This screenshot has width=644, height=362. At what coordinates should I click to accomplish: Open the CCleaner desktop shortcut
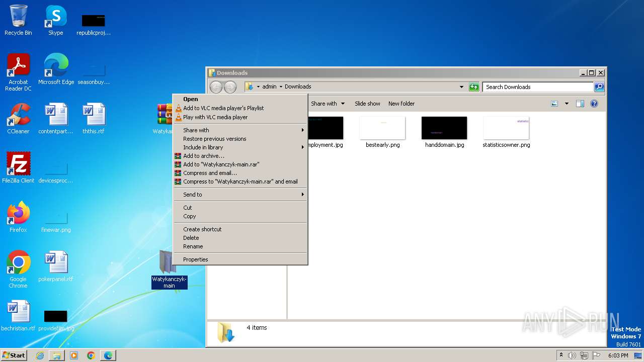coord(18,118)
